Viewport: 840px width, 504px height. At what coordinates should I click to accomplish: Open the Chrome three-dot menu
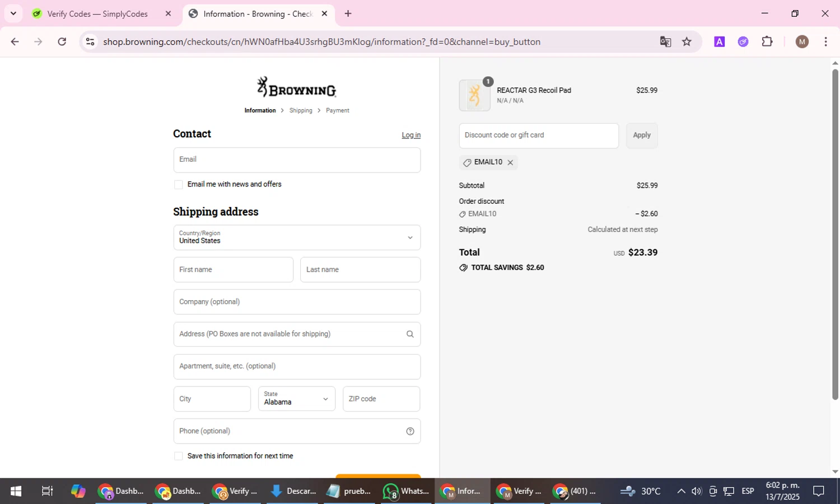[825, 41]
